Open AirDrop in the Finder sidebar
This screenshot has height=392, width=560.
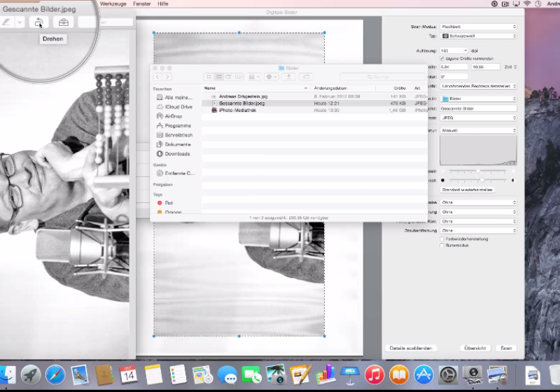click(172, 116)
